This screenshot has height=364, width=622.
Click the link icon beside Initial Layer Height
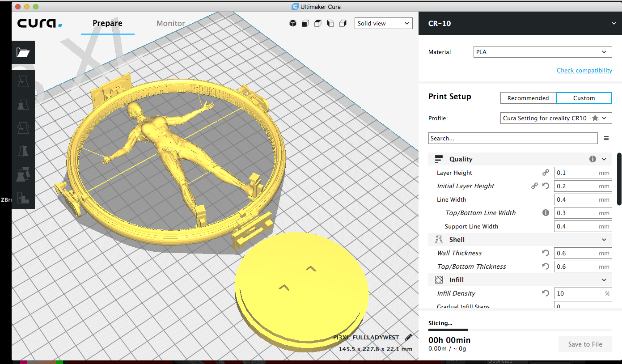coord(534,186)
